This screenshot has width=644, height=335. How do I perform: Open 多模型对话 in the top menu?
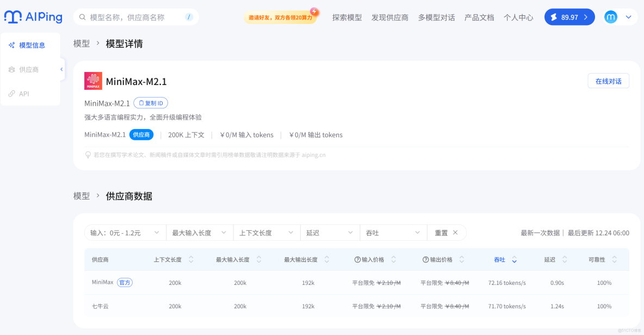click(438, 17)
